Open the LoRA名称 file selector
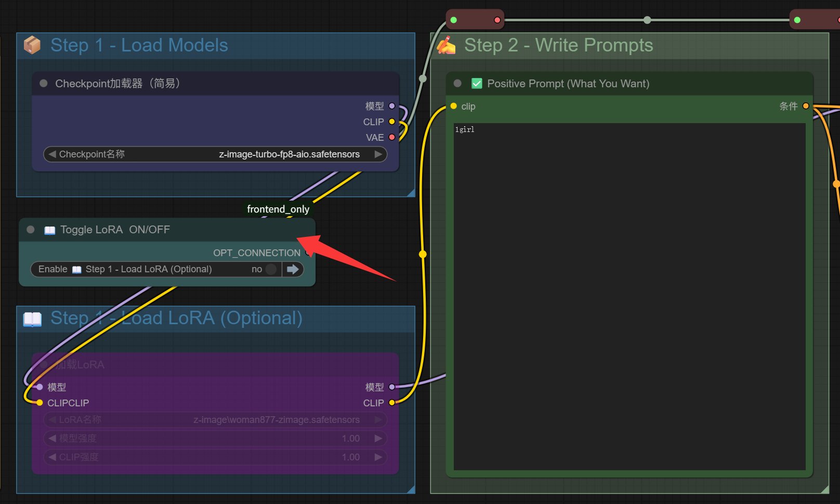Viewport: 840px width, 504px height. (x=215, y=419)
